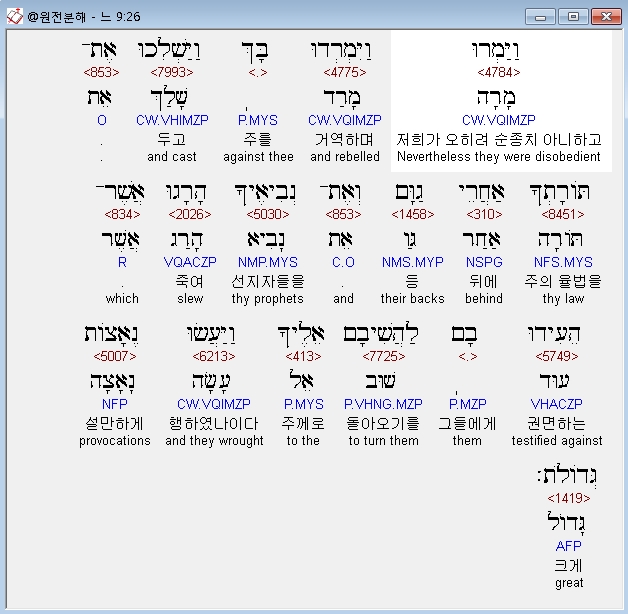The height and width of the screenshot is (614, 628).
Task: Click the gloss 'thy law'
Action: [563, 299]
